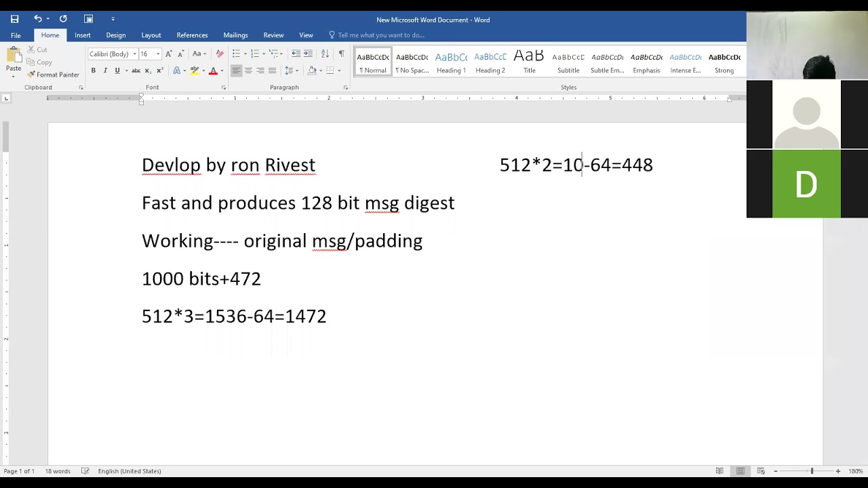Image resolution: width=868 pixels, height=488 pixels.
Task: Click the Shrink Font icon
Action: [180, 54]
